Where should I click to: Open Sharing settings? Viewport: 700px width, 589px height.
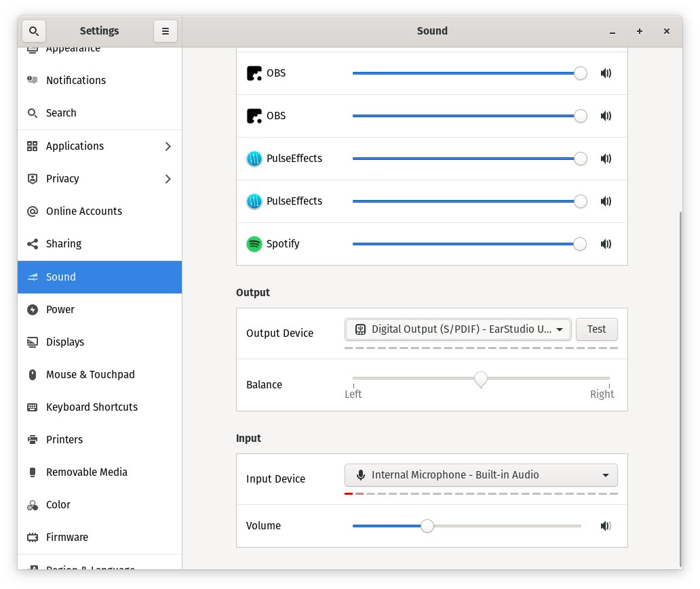coord(100,243)
